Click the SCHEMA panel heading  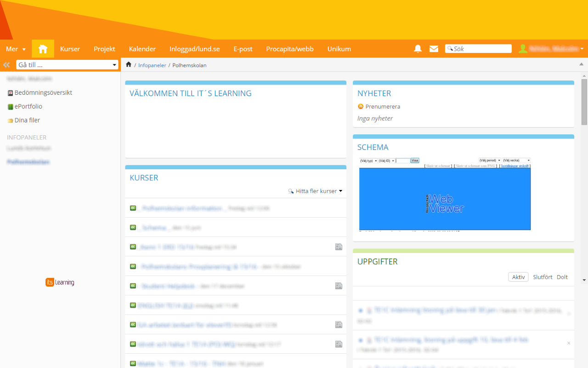click(373, 148)
